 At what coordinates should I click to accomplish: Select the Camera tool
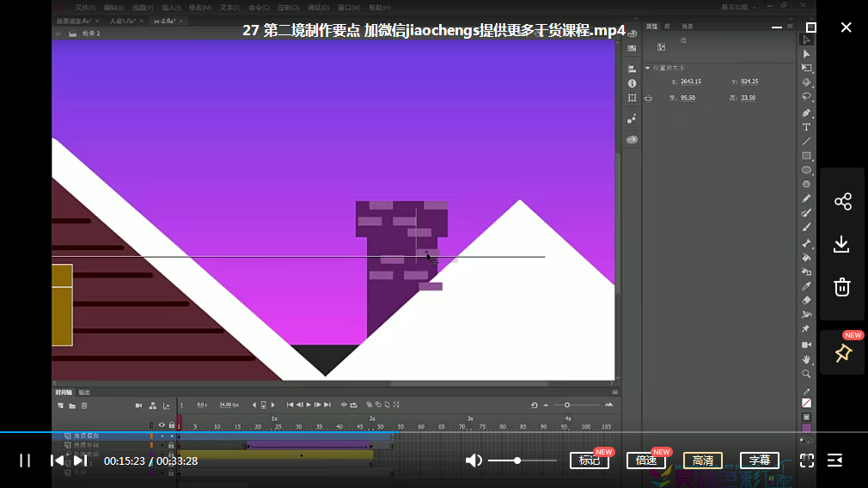click(807, 345)
